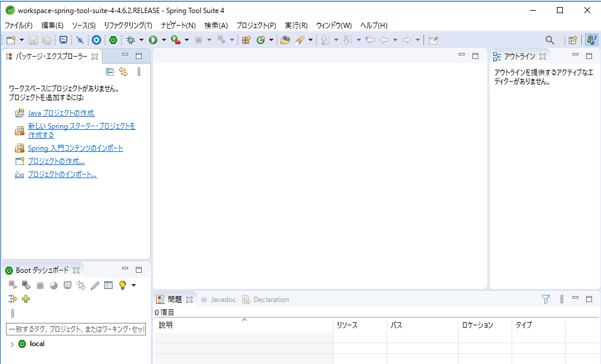This screenshot has width=601, height=364.
Task: Switch to the Javadoc tab
Action: click(x=219, y=300)
